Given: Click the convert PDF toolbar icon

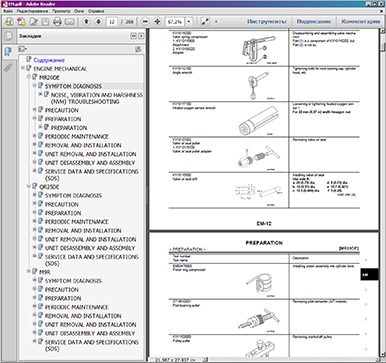Looking at the screenshot, I should (x=21, y=22).
